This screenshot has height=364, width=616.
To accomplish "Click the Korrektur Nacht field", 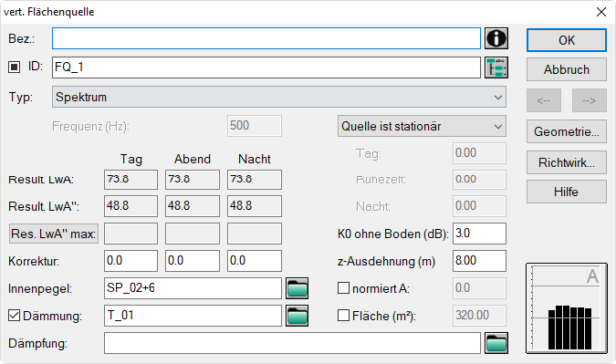I will (x=255, y=261).
